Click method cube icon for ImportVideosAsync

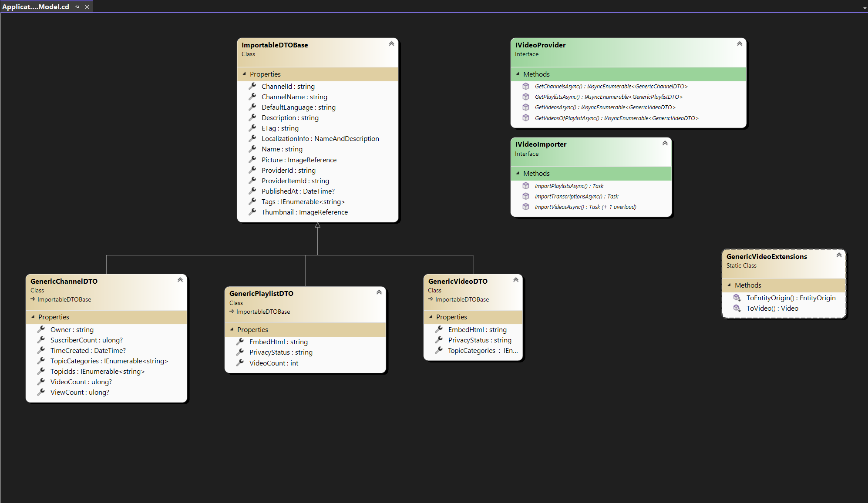point(526,207)
